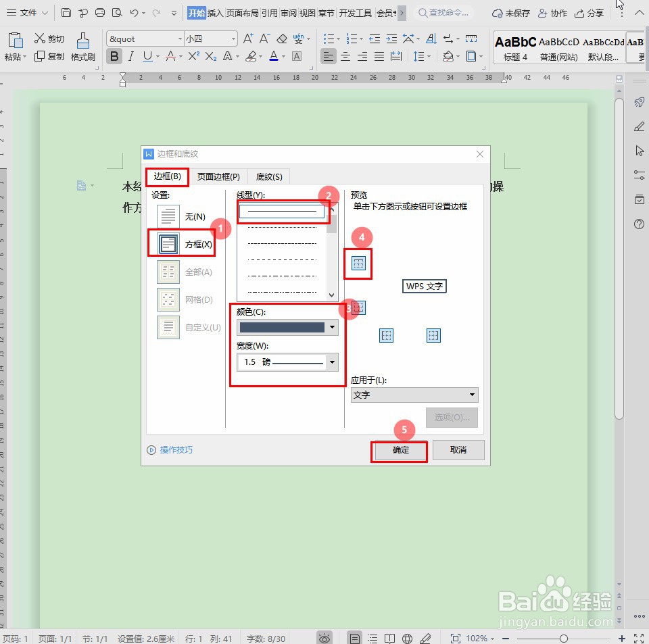Image resolution: width=649 pixels, height=644 pixels.
Task: Select the Format Painter (格式刷) brush
Action: point(82,41)
